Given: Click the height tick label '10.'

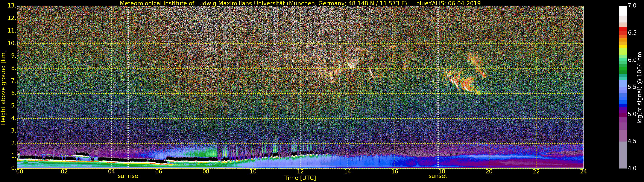Looking at the screenshot, I should click(x=12, y=43).
